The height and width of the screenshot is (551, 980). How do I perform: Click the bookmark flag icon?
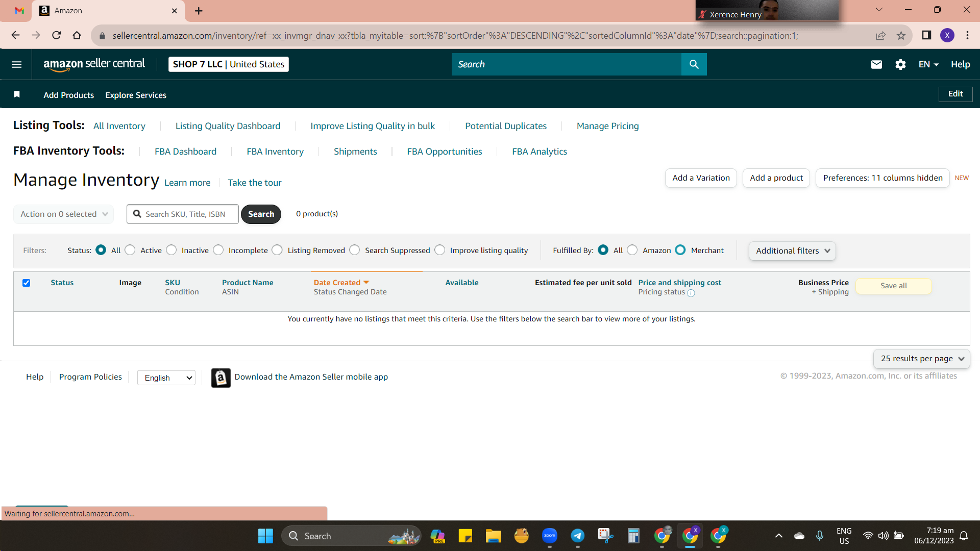(x=17, y=94)
